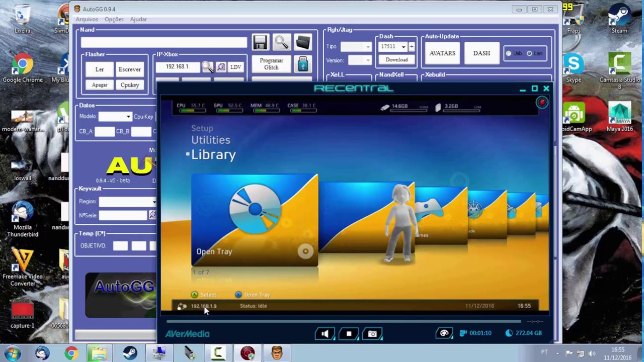Open Maya 2016 from the desktop
Viewport: 644px width, 362px height.
(619, 117)
